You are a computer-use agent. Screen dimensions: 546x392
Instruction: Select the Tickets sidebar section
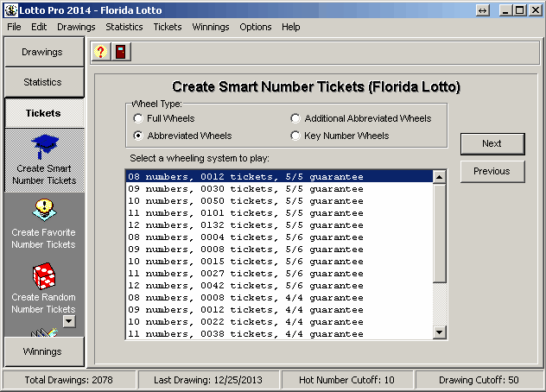point(44,113)
